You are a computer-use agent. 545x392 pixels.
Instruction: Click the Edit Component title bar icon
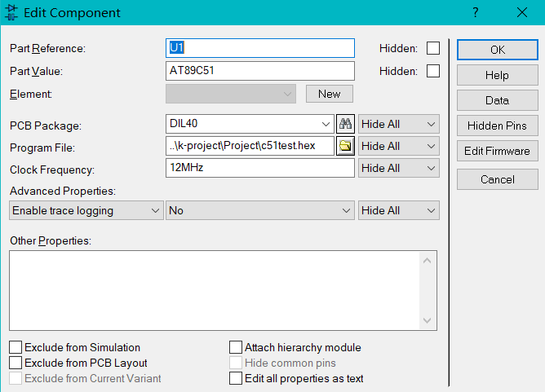(x=11, y=12)
